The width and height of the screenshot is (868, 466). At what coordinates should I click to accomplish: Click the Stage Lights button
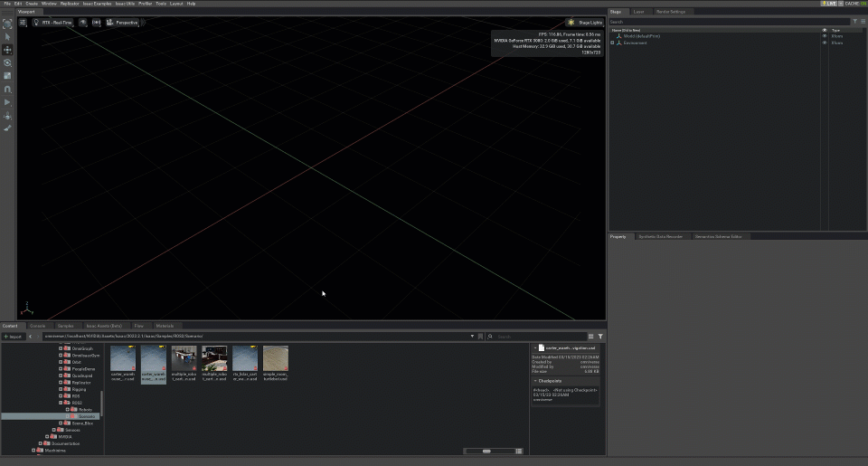(x=584, y=22)
